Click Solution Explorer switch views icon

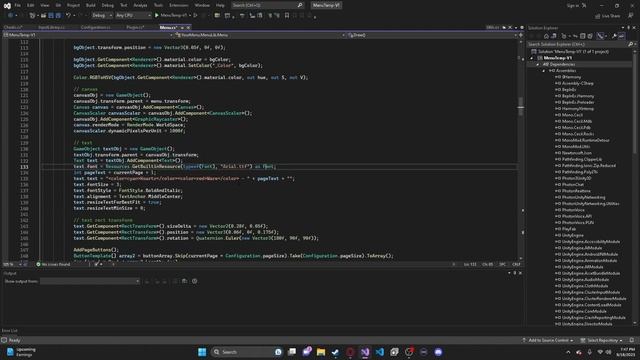coord(554,36)
